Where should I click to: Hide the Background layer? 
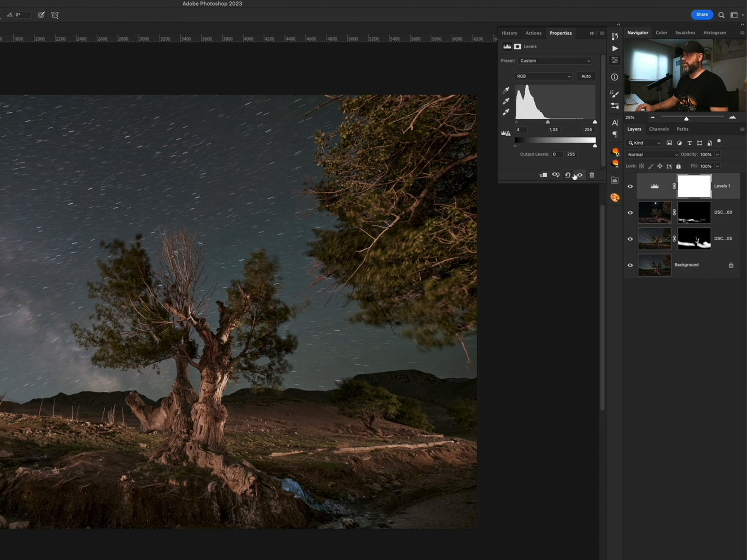tap(630, 265)
